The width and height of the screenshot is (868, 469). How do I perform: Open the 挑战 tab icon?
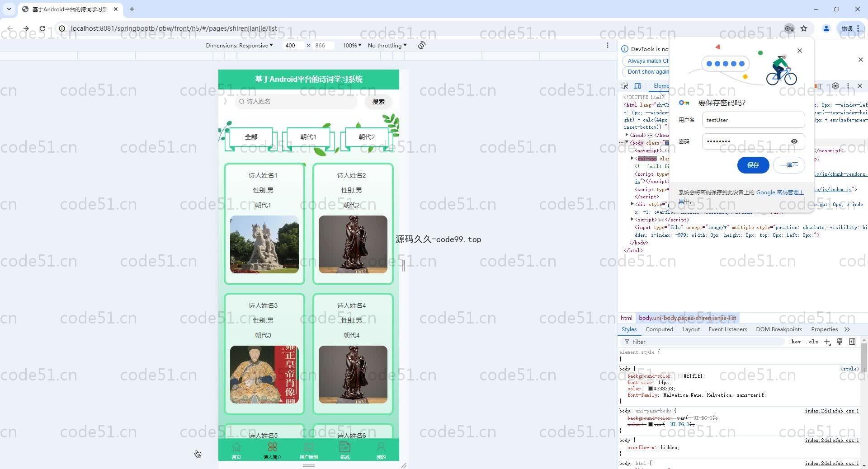[345, 447]
